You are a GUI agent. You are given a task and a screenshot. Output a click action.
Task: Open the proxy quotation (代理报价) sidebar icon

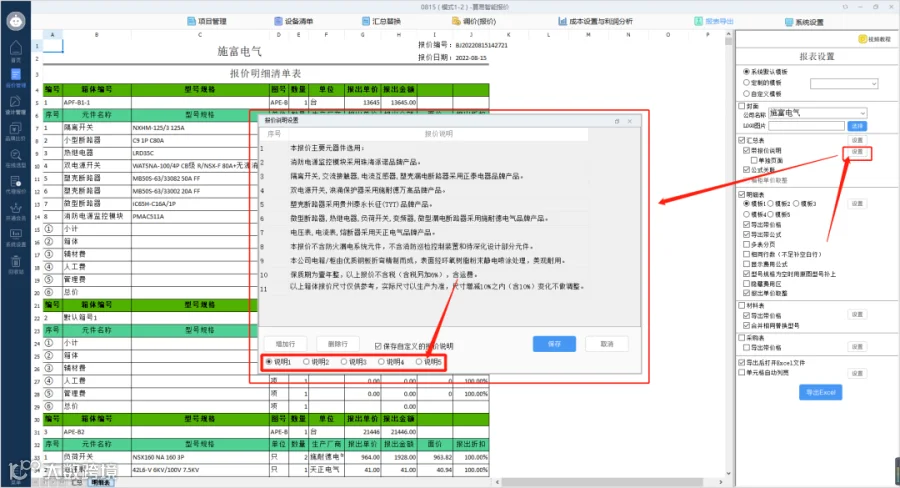[15, 181]
